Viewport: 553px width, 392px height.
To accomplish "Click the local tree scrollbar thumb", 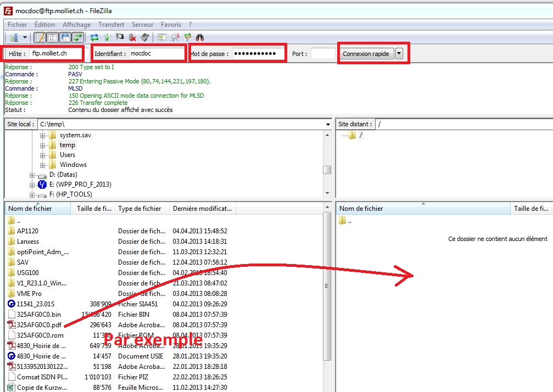I will click(327, 170).
